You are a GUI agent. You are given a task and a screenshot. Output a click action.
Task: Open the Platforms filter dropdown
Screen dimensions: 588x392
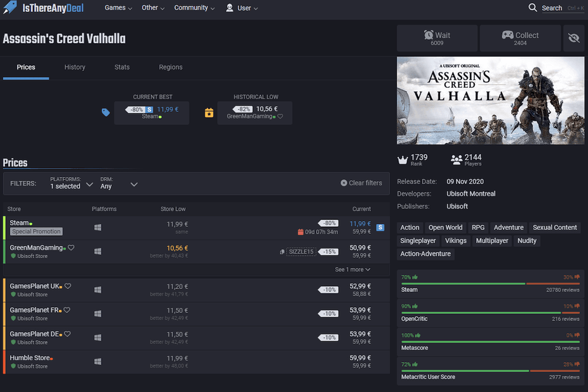coord(71,183)
